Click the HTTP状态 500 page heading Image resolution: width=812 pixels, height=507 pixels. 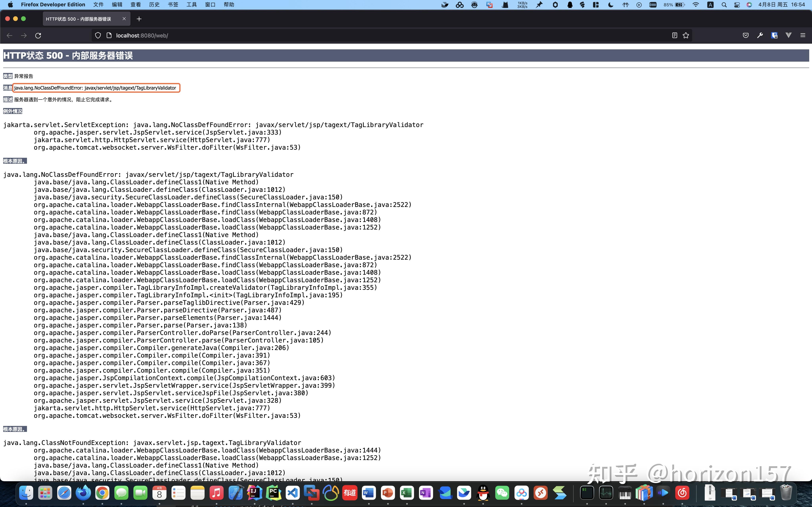coord(68,56)
